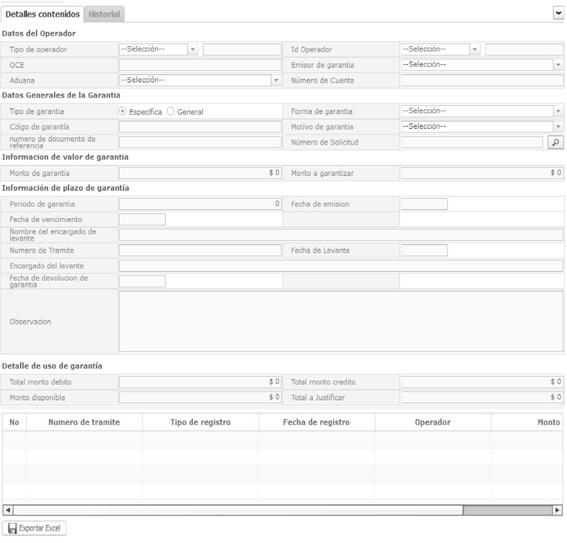Open the Motivo de garantía dropdown
The height and width of the screenshot is (543, 567).
pyautogui.click(x=482, y=127)
